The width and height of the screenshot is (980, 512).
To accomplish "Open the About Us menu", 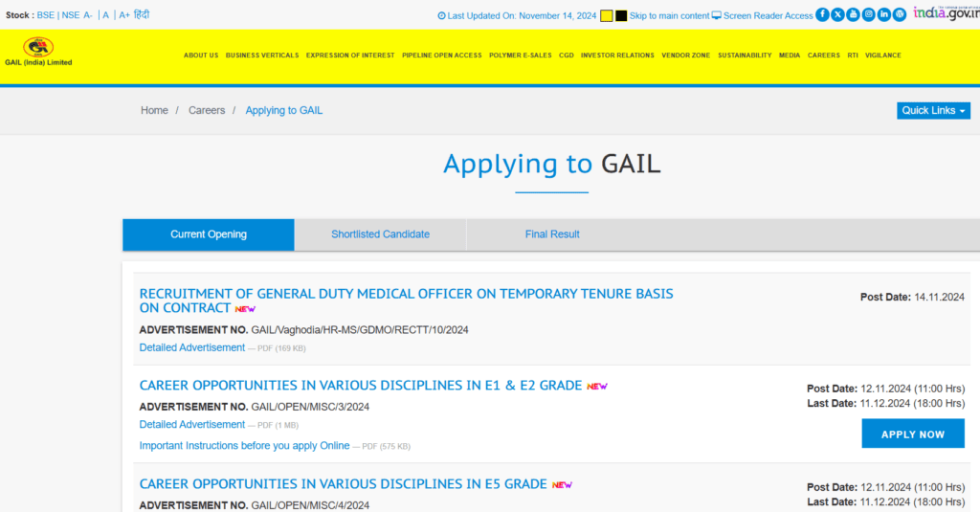I will coord(201,56).
